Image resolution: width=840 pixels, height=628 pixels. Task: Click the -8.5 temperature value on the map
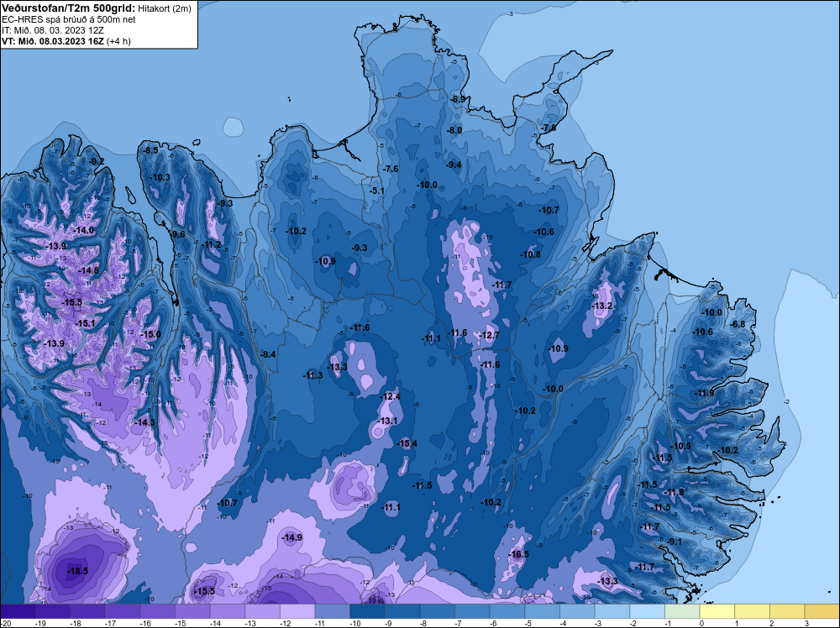point(150,150)
